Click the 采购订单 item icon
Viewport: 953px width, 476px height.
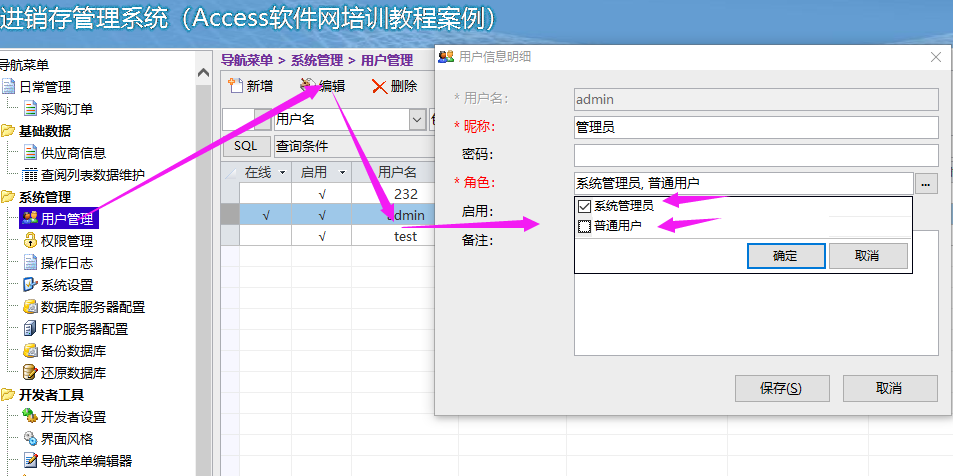(30, 109)
